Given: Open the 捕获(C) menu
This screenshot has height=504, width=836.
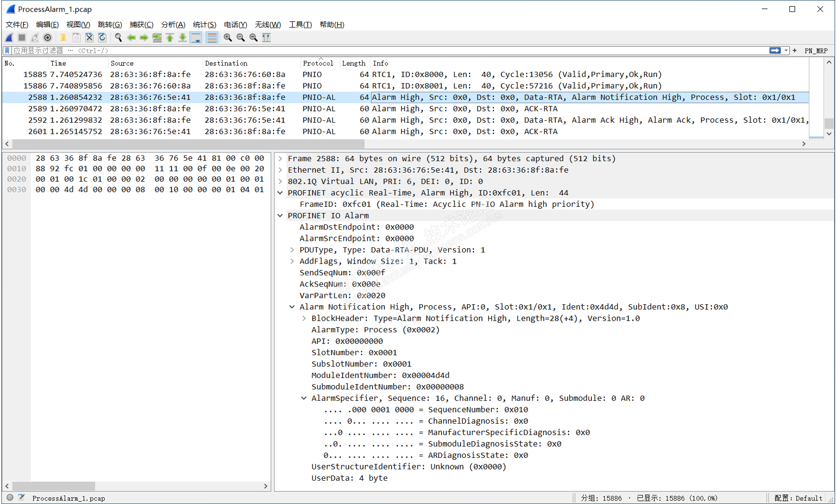Looking at the screenshot, I should pyautogui.click(x=141, y=25).
